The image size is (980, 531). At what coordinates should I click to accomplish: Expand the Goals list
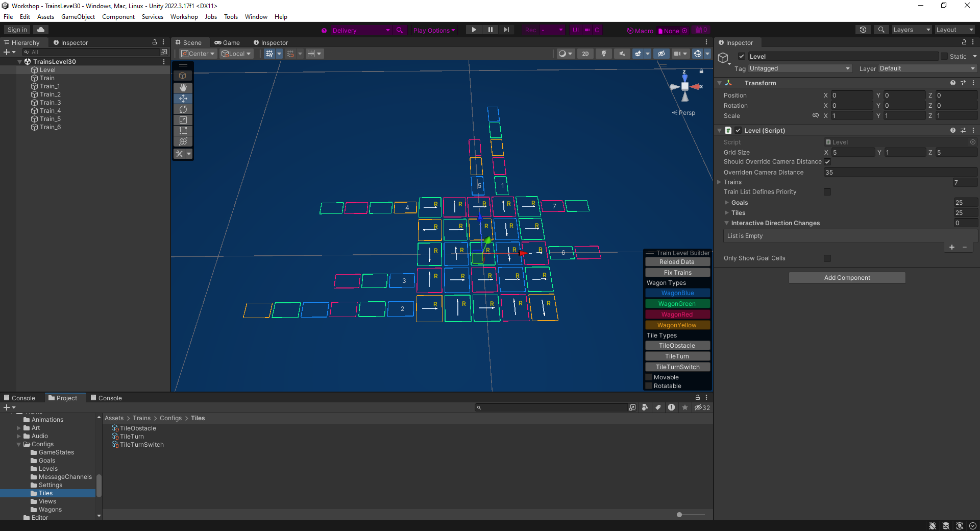click(727, 203)
